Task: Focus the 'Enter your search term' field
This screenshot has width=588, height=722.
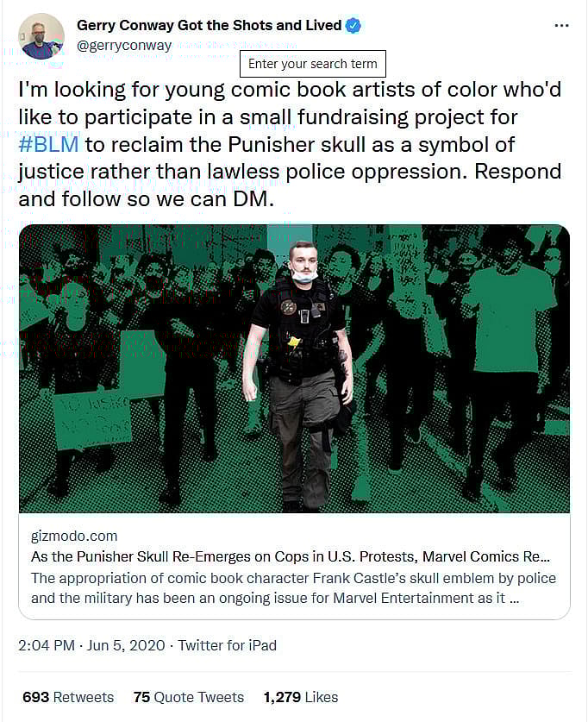Action: 313,64
